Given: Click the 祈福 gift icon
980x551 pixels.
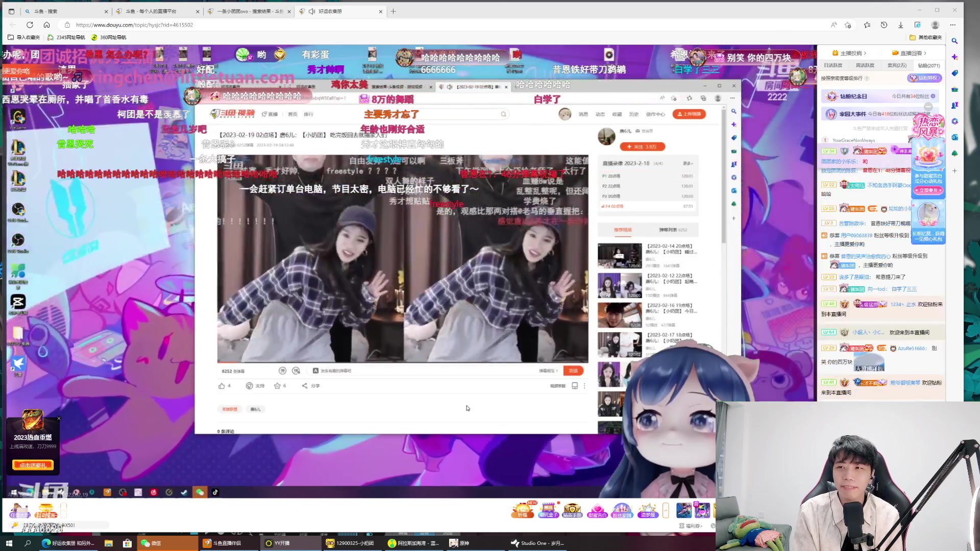Looking at the screenshot, I should tap(522, 510).
